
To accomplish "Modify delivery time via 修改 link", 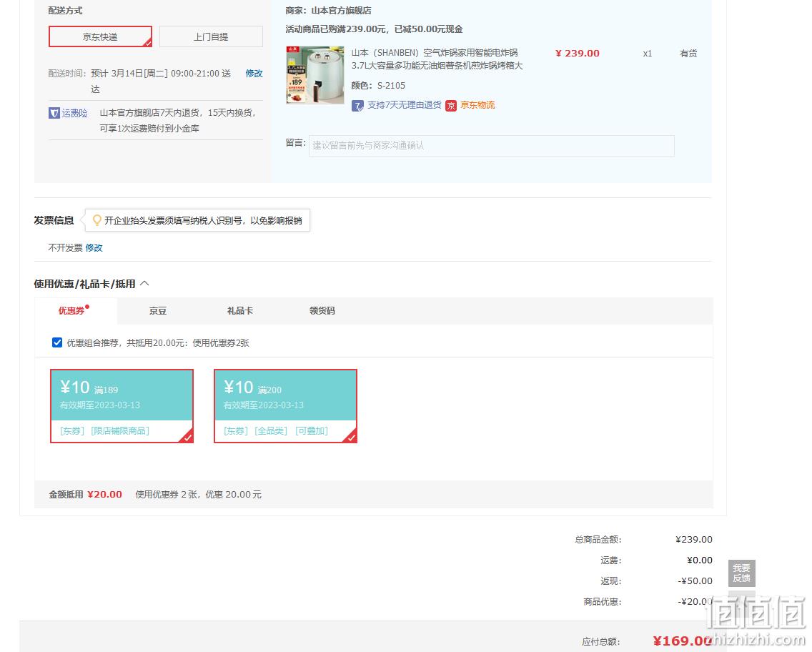I will click(x=254, y=74).
